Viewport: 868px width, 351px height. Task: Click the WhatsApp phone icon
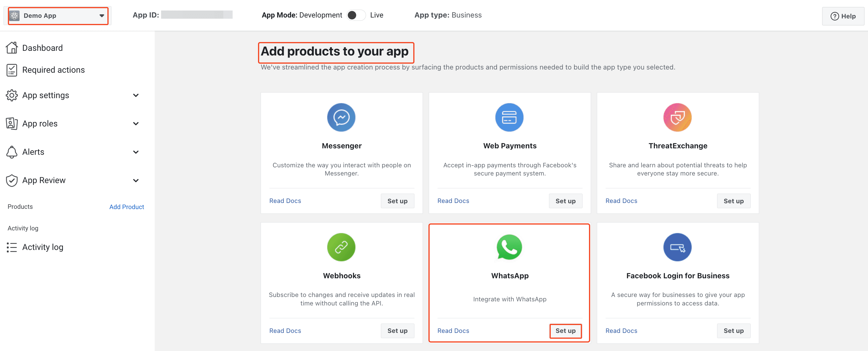(x=509, y=247)
